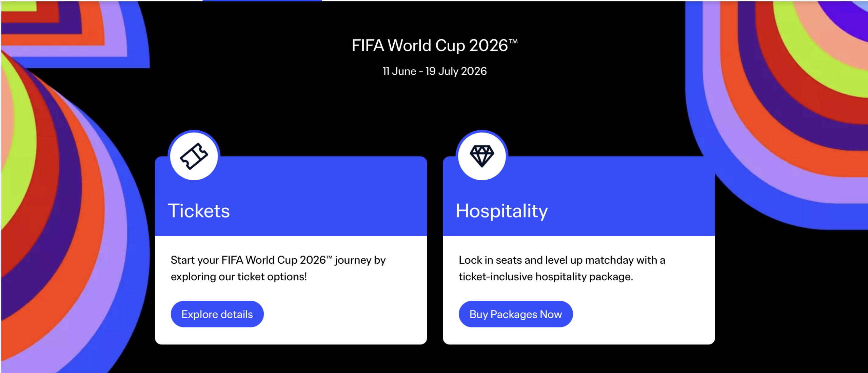Click the ticket icon above the Tickets card
Image resolution: width=868 pixels, height=373 pixels.
pos(194,155)
